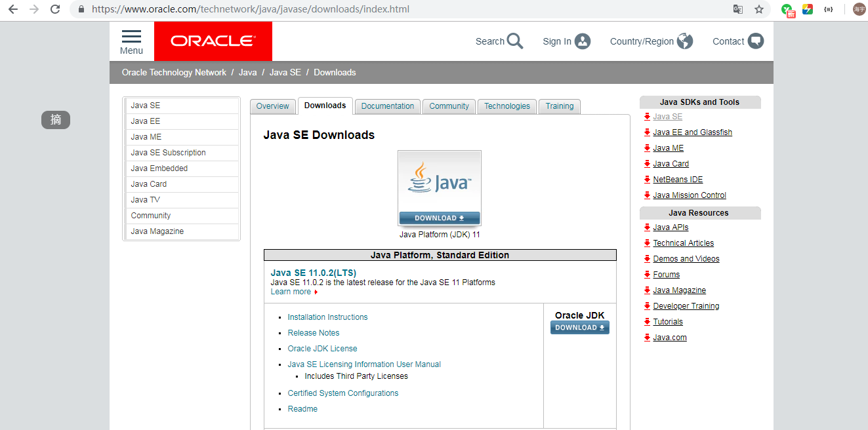Screen dimensions: 868x430
Task: Click the browser back arrow
Action: coord(12,9)
